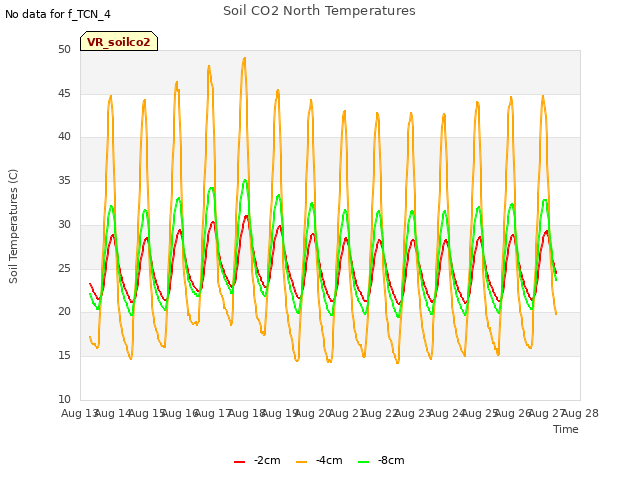The height and width of the screenshot is (480, 640).
Task: Click the y-axis tick value 40
Action: pos(64,137)
